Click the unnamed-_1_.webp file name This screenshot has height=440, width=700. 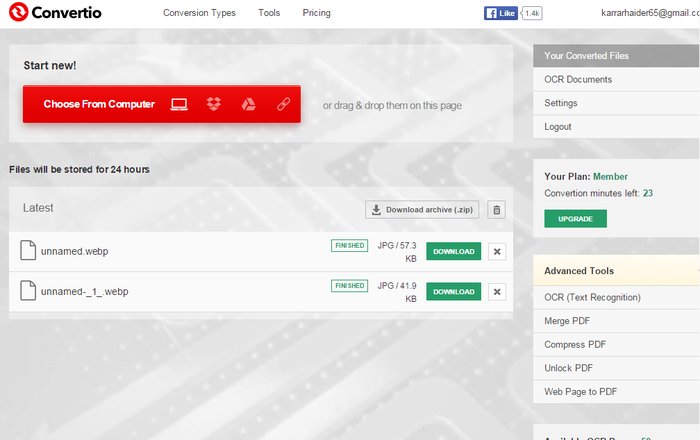[85, 291]
